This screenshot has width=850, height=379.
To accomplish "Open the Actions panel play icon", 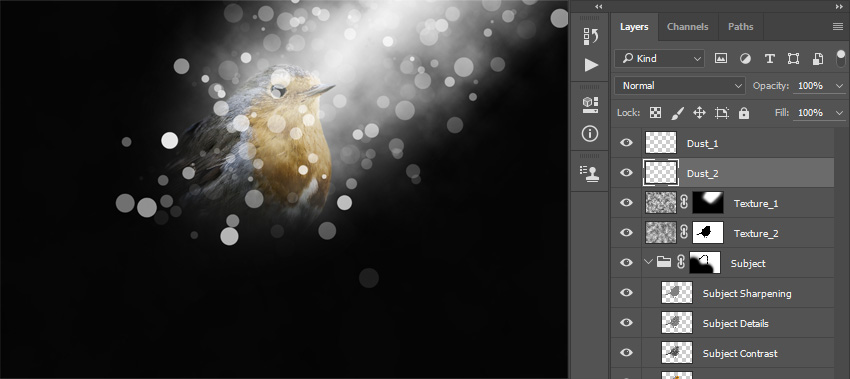I will click(x=591, y=65).
